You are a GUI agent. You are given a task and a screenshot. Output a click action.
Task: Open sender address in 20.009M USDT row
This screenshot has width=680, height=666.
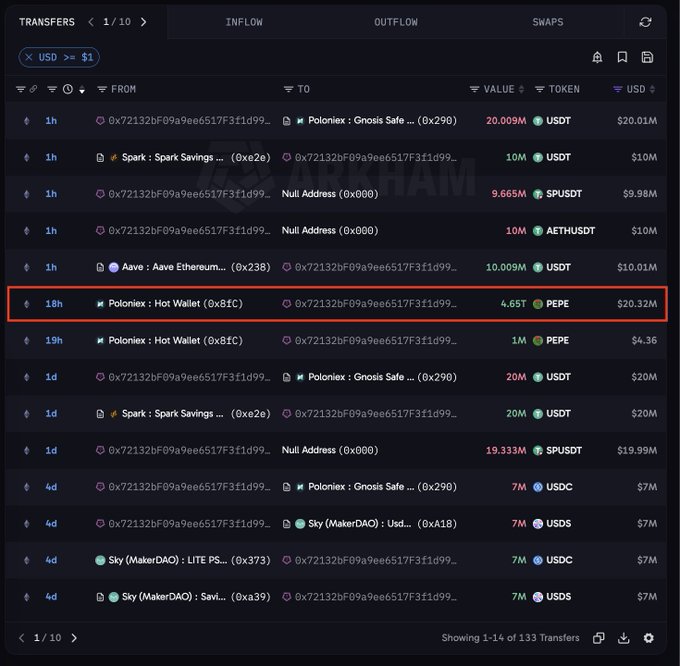click(x=189, y=121)
